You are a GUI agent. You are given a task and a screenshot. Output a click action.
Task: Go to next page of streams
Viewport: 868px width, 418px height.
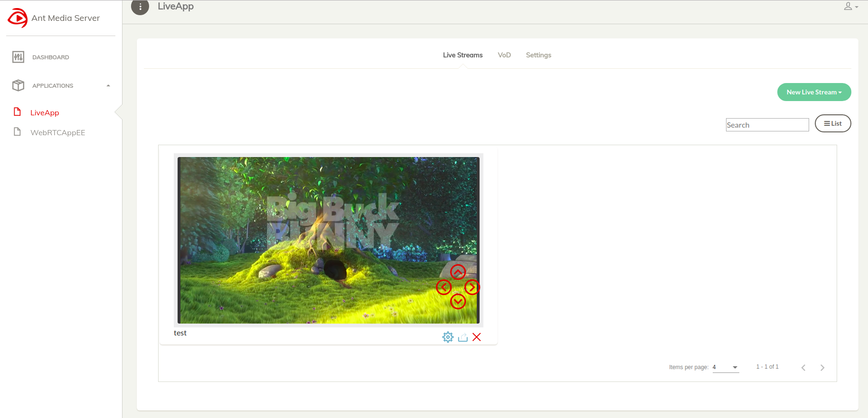(822, 368)
